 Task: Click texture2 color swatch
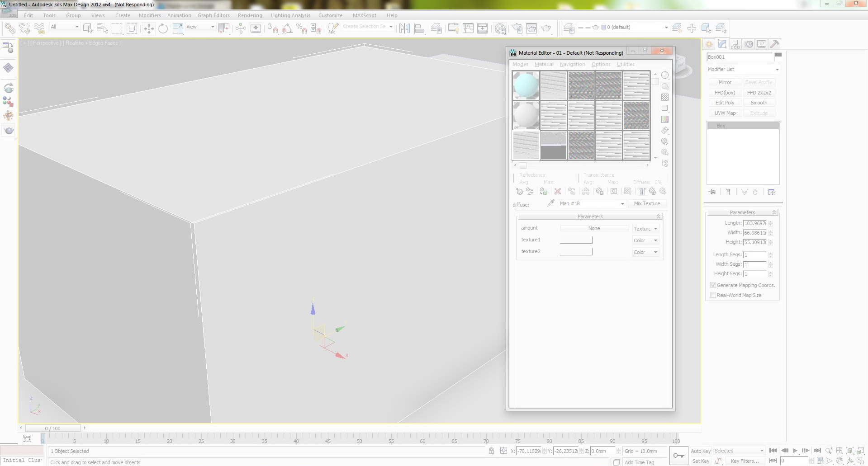point(576,252)
